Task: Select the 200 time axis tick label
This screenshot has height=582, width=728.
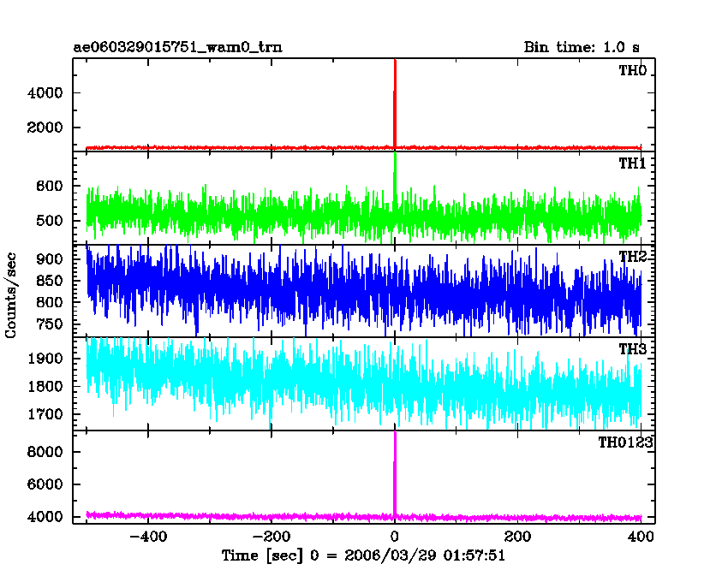Action: (x=517, y=537)
